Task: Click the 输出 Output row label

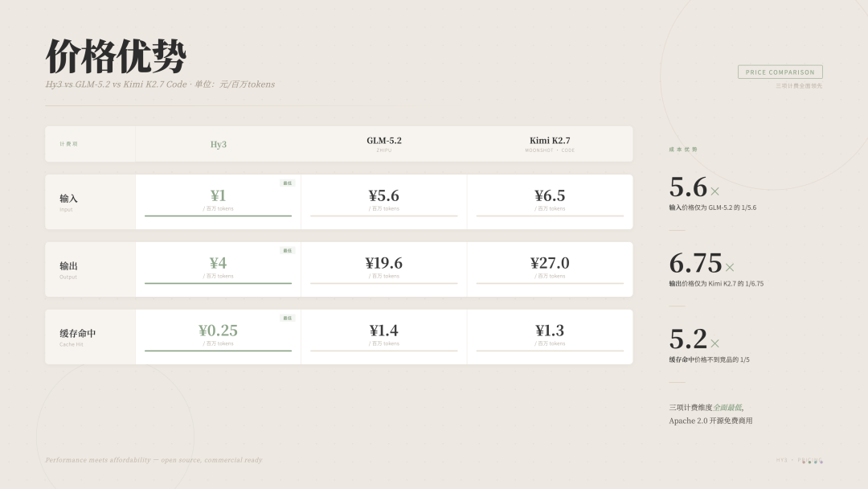Action: [68, 269]
